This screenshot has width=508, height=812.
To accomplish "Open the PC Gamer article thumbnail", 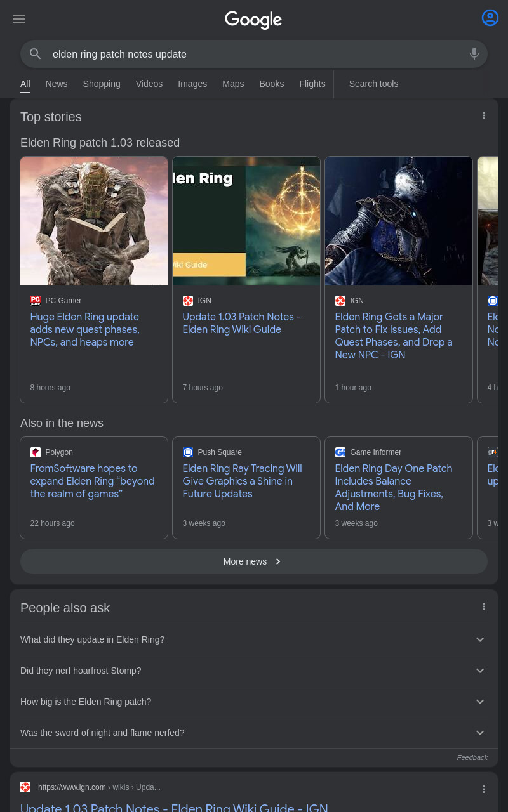I will tap(94, 221).
